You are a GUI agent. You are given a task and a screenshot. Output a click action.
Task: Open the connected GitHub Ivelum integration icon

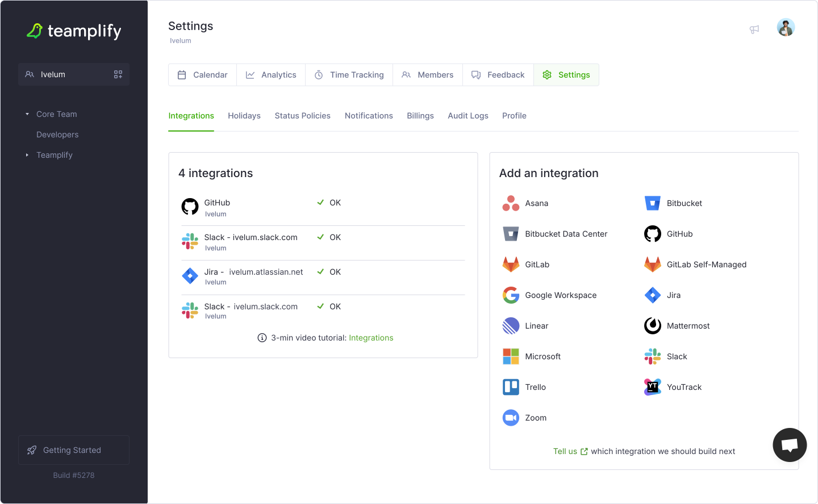190,207
